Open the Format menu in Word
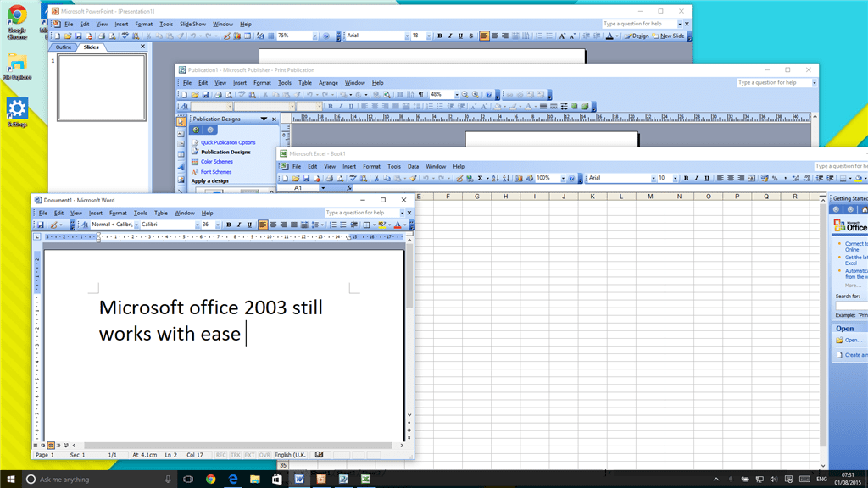Image resolution: width=868 pixels, height=488 pixels. [x=118, y=213]
